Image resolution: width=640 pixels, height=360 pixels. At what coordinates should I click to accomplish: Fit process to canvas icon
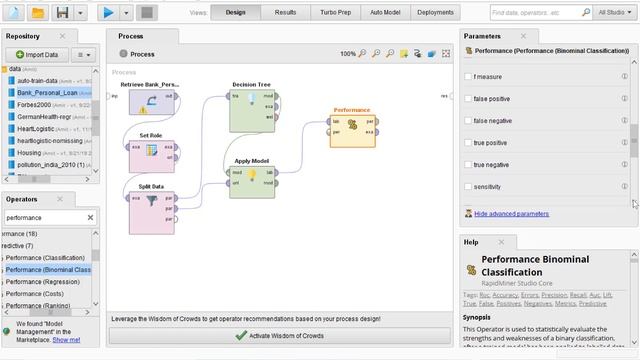tap(446, 53)
